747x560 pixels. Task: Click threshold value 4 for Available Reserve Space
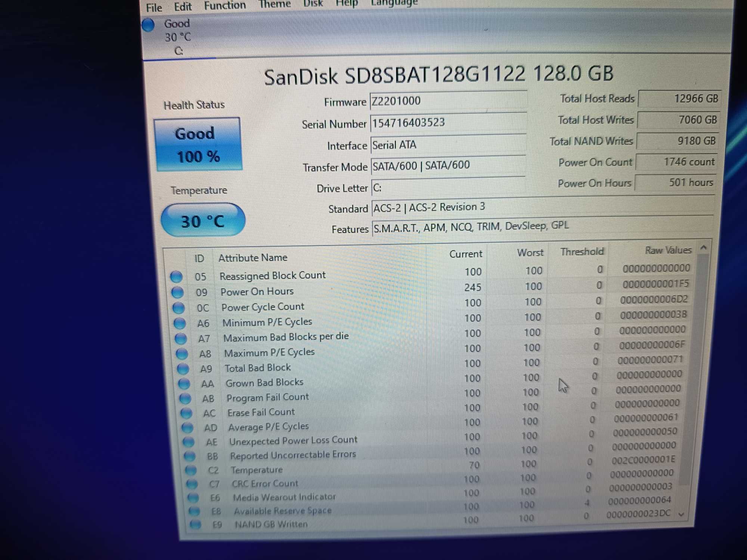[x=587, y=503]
